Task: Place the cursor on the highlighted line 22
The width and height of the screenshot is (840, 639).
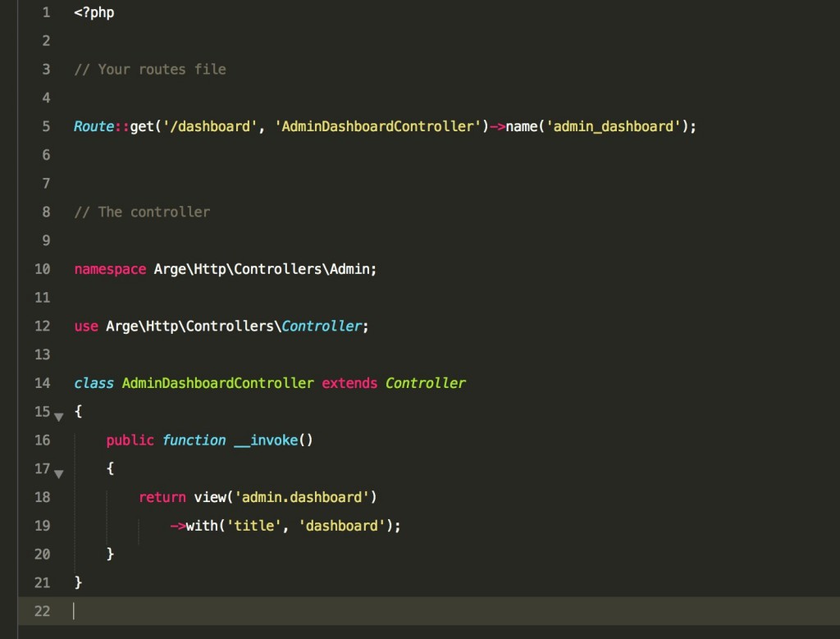Action: [428, 611]
